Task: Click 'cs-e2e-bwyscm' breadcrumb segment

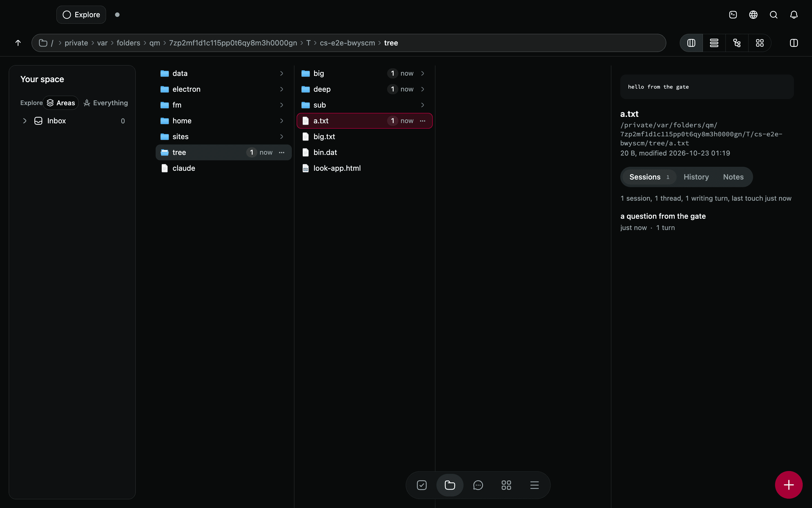Action: (x=347, y=43)
